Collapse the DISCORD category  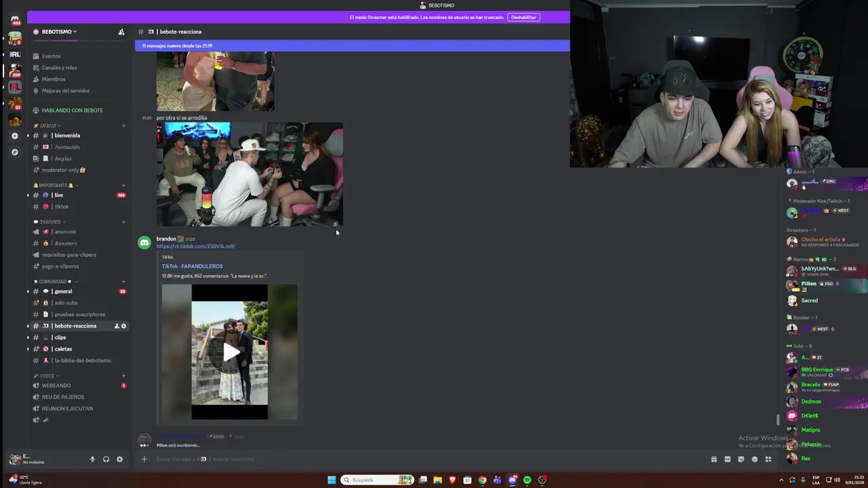50,222
